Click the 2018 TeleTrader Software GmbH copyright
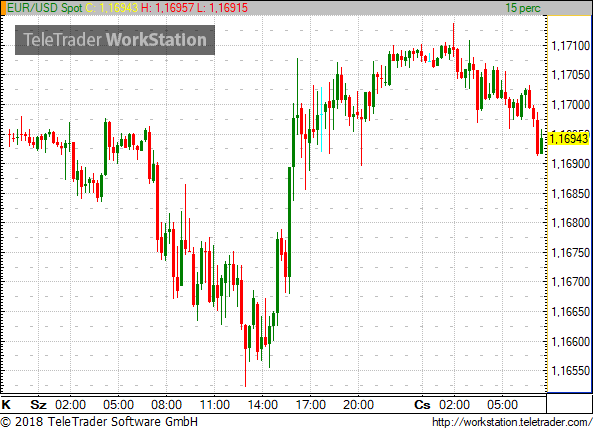 point(99,422)
